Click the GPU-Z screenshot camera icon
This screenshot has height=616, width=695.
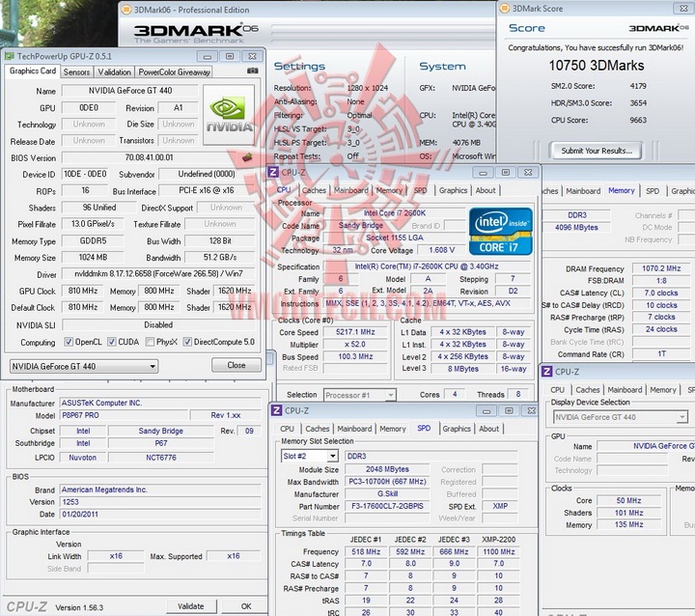(x=252, y=70)
